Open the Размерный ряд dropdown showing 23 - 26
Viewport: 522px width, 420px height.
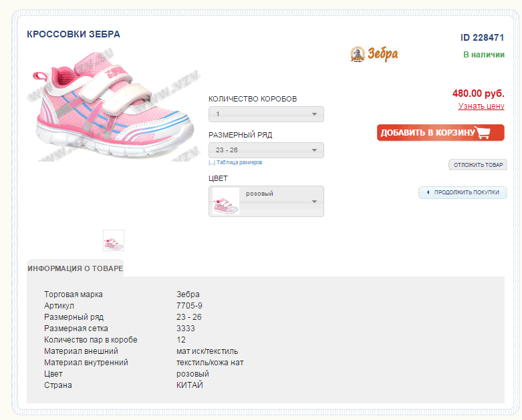266,150
